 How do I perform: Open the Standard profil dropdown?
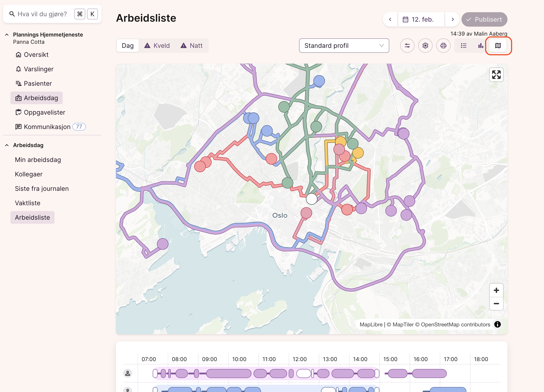point(344,46)
